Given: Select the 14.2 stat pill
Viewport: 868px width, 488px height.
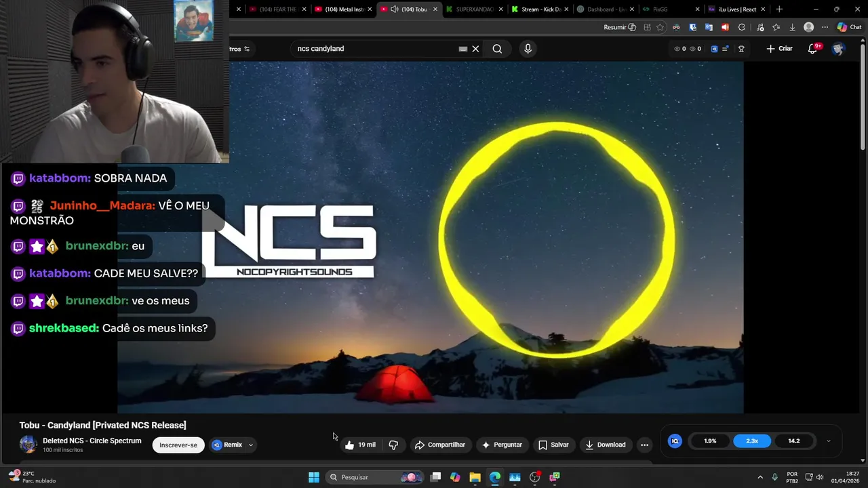Looking at the screenshot, I should [793, 441].
